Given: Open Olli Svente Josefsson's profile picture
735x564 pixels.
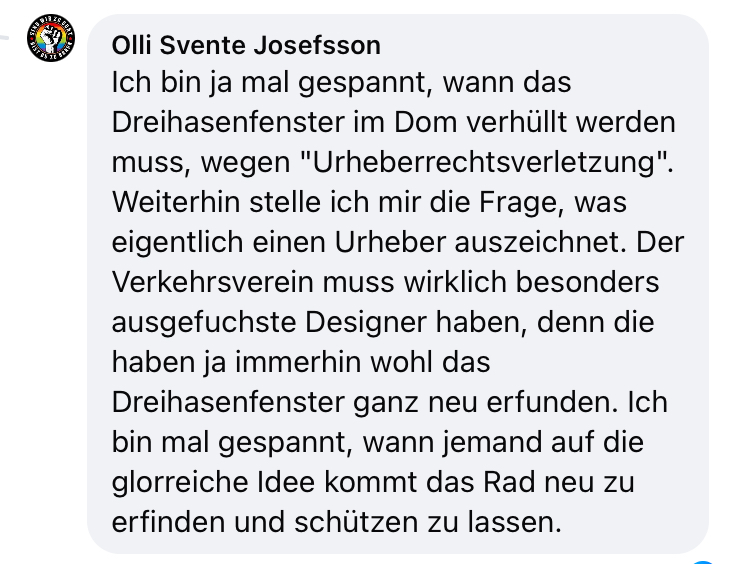Looking at the screenshot, I should coord(51,38).
